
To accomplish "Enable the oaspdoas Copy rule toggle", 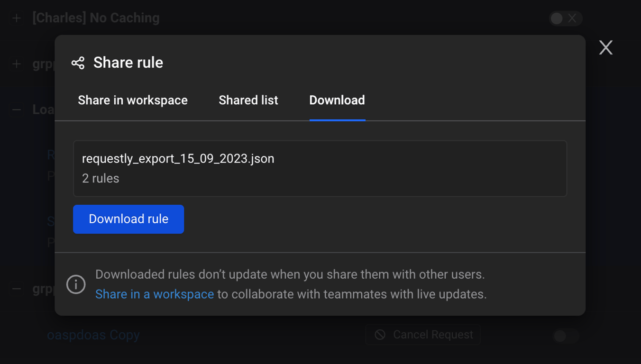I will (x=565, y=336).
